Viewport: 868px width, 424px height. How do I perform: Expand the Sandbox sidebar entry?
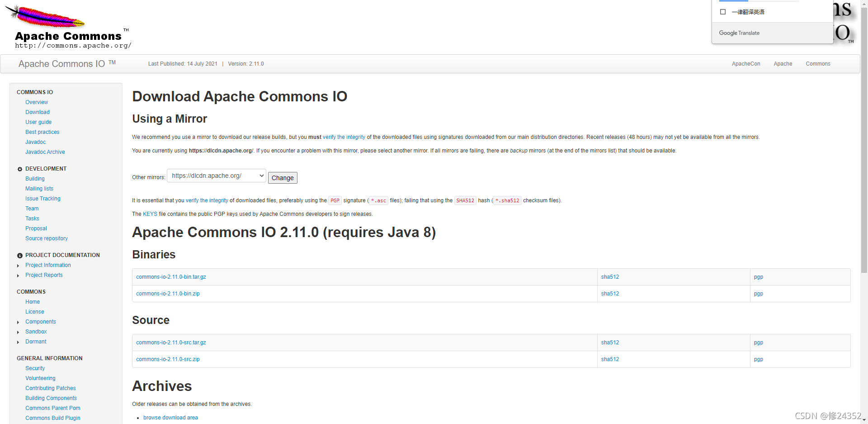[x=18, y=332]
